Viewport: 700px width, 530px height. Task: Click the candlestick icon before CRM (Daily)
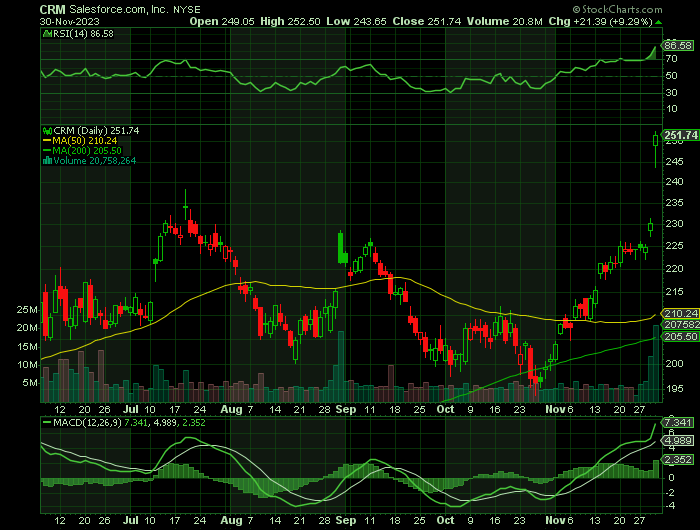coord(47,131)
